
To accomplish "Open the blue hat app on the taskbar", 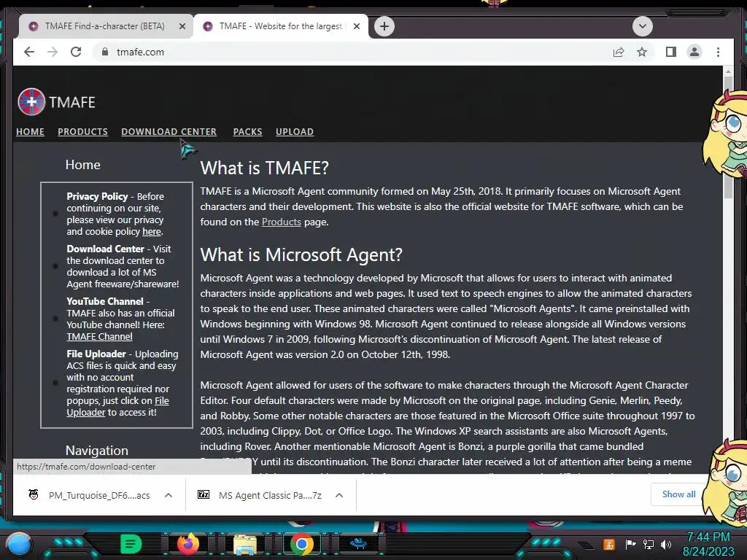I will tap(358, 542).
